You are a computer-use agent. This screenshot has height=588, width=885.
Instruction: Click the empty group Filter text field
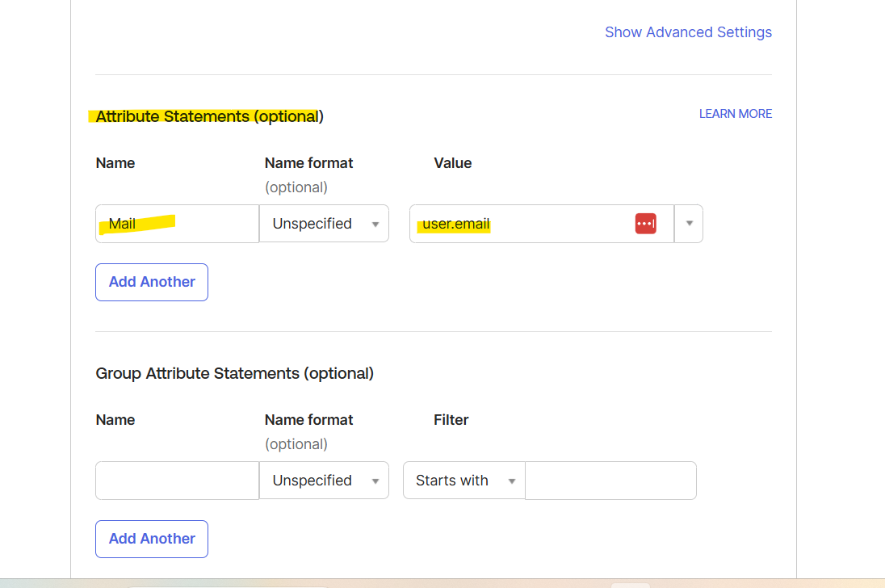pyautogui.click(x=610, y=481)
